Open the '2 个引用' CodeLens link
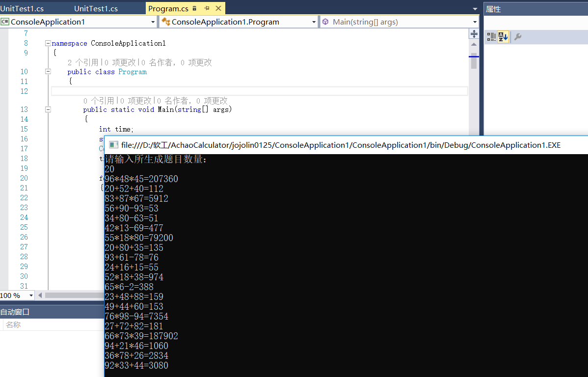This screenshot has height=377, width=588. click(x=83, y=62)
